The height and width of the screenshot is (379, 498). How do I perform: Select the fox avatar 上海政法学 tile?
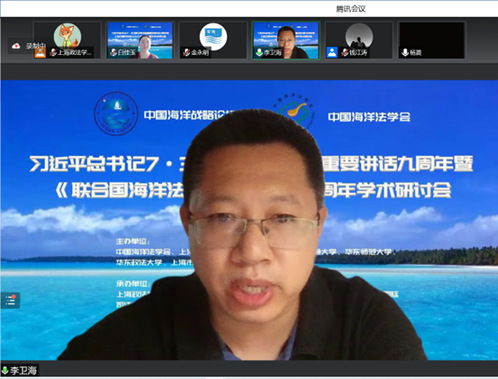tap(67, 40)
